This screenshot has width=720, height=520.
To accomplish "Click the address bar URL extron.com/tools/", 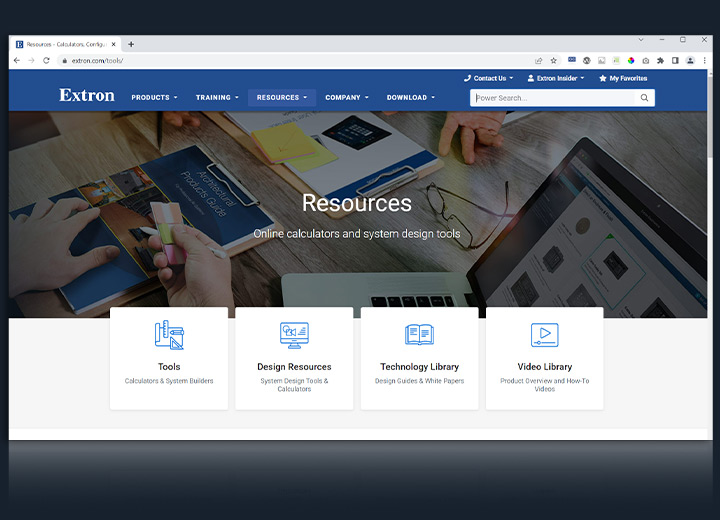I will (97, 60).
